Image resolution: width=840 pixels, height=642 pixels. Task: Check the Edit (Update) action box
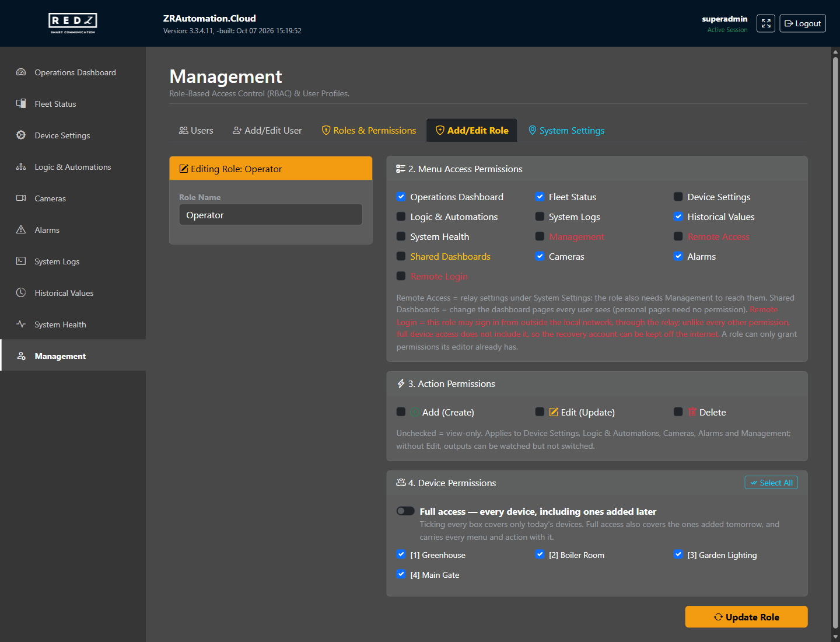[x=540, y=412]
